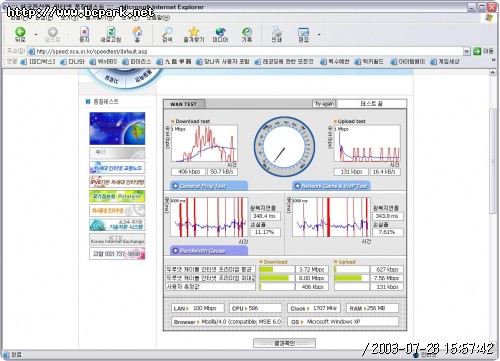500x361 pixels.
Task: Expand the address bar dropdown arrow
Action: point(467,51)
